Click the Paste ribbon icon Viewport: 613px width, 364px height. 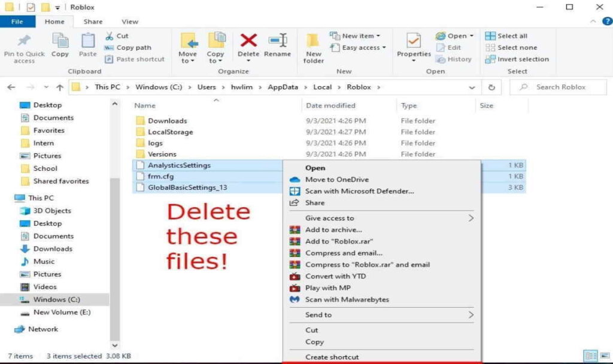tap(87, 41)
